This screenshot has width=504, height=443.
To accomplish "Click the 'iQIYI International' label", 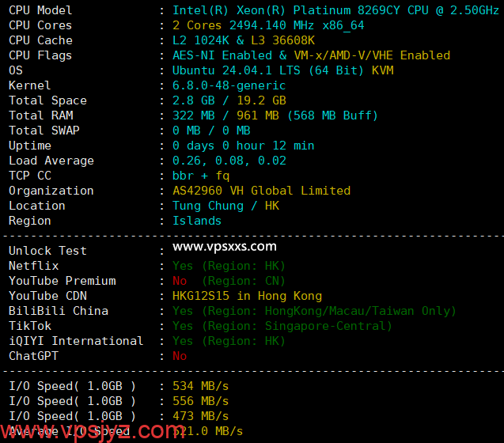I will tap(76, 341).
